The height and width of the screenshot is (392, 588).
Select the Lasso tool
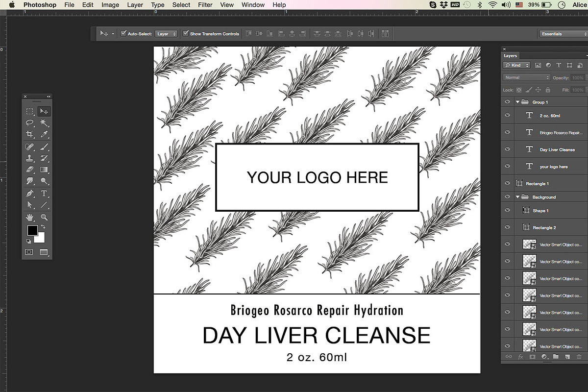click(30, 123)
